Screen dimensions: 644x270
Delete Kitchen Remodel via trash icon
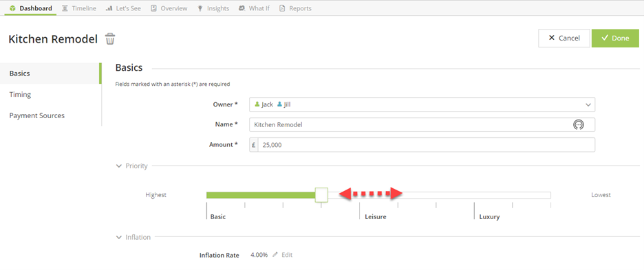(110, 39)
